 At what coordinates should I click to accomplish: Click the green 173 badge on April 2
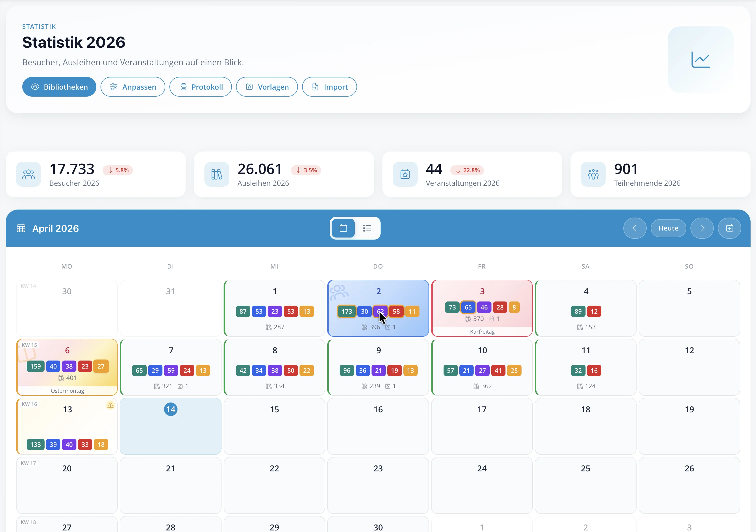coord(346,311)
